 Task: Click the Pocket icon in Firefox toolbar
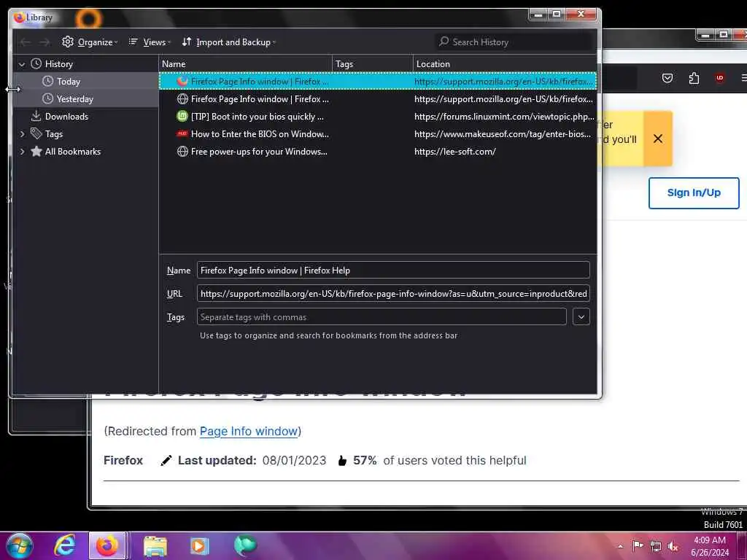point(667,77)
